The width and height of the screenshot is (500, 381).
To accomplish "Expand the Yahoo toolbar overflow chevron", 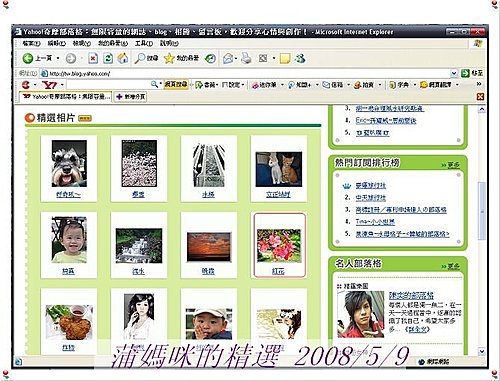I will [479, 84].
